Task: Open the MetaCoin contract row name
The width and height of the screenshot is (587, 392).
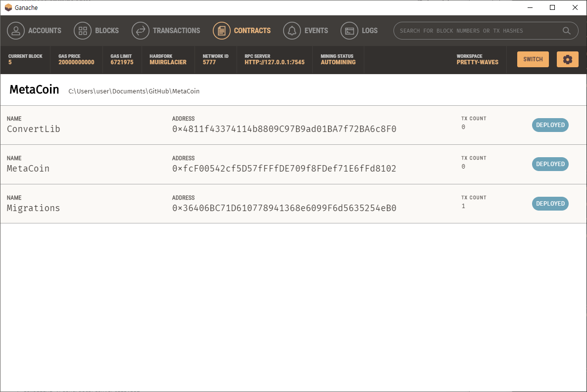Action: (x=28, y=169)
